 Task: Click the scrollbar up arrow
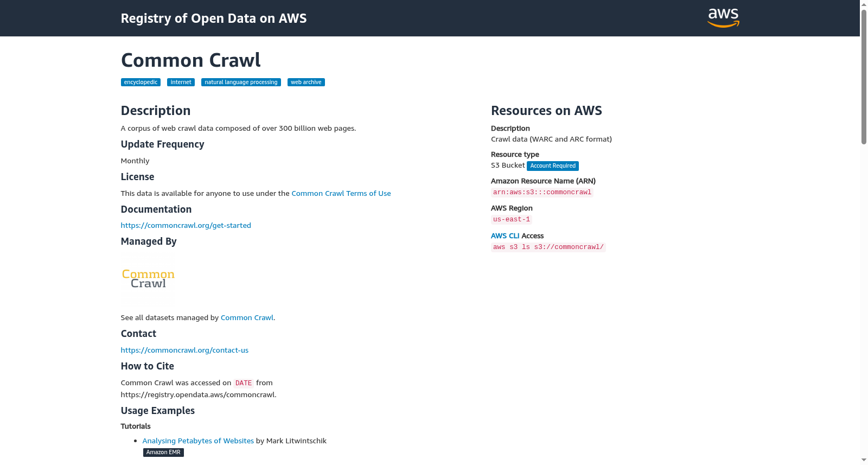click(864, 4)
